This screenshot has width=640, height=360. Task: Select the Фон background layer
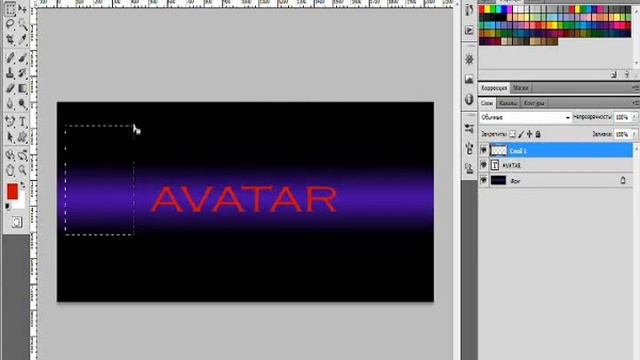pos(561,180)
